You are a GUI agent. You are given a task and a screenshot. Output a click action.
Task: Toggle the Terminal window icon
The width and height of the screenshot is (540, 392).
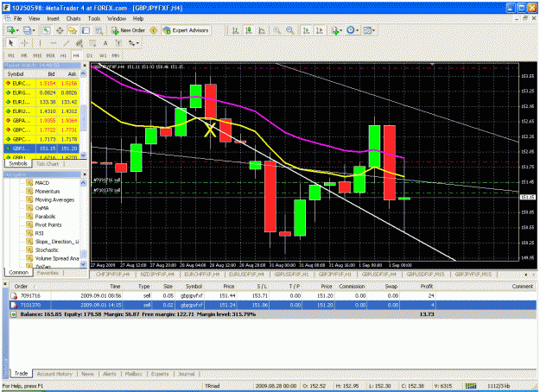(x=86, y=30)
